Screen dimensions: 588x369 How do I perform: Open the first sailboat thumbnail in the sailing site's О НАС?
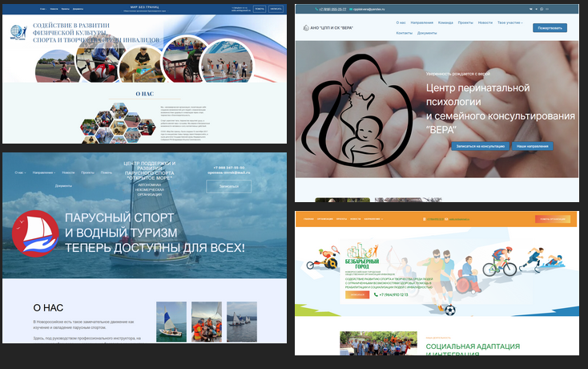coord(171,322)
